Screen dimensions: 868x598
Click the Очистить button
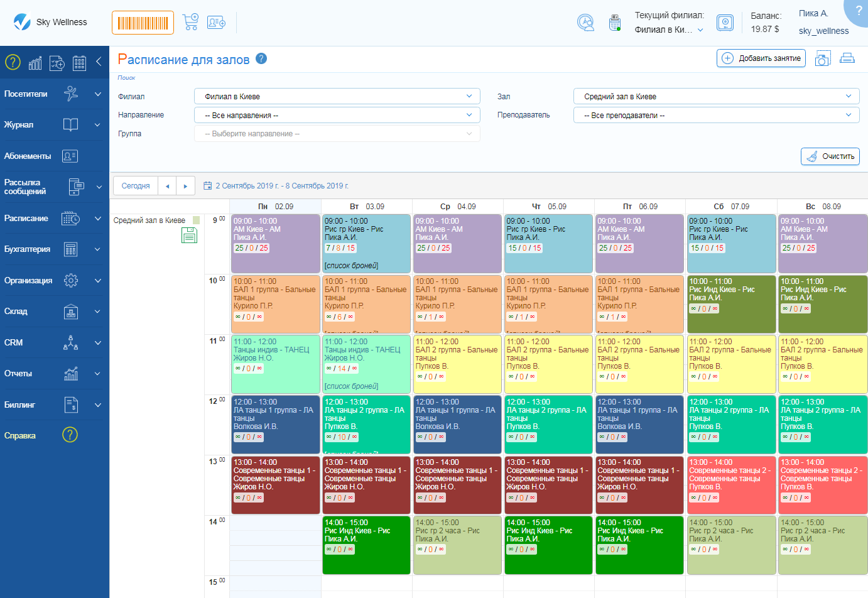(830, 156)
